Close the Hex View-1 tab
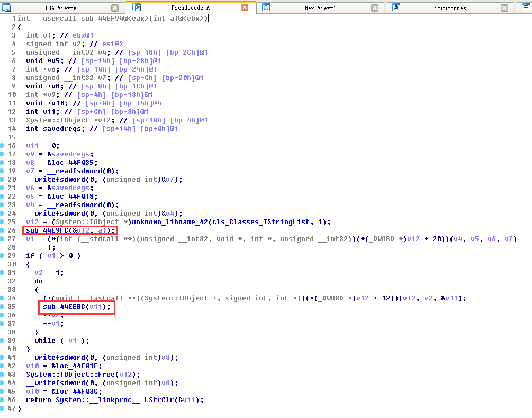 [x=375, y=7]
